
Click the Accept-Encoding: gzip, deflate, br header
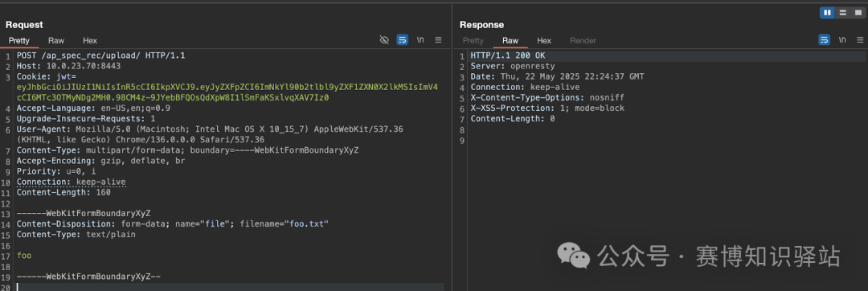[100, 161]
